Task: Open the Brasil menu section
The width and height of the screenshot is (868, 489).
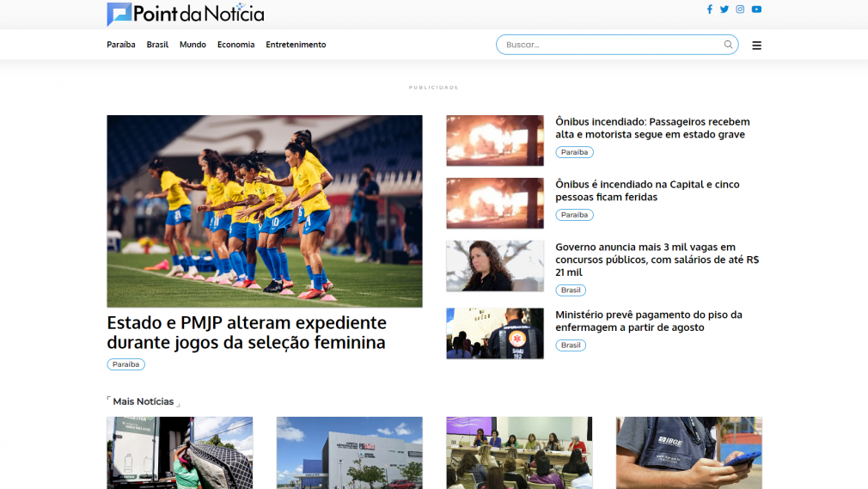Action: click(157, 45)
